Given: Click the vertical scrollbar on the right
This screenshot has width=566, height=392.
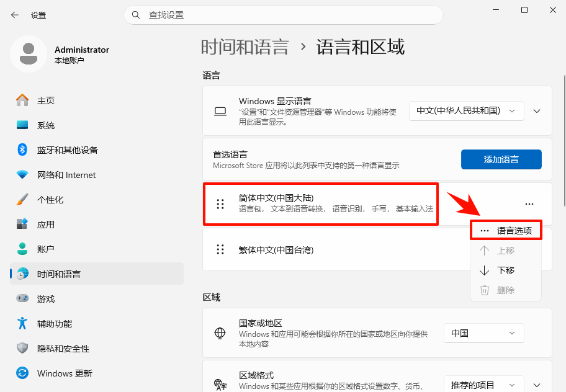Looking at the screenshot, I should click(x=564, y=141).
